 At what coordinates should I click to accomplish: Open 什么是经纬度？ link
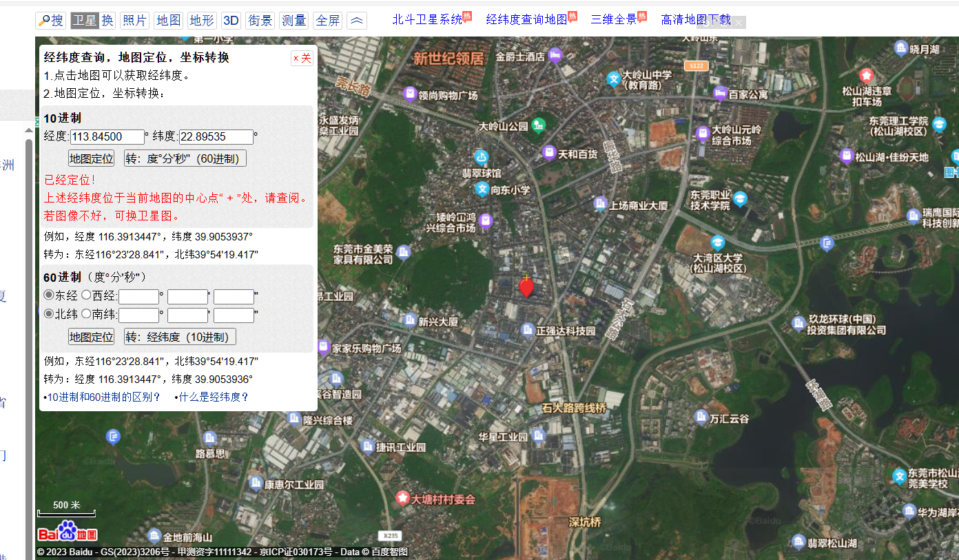point(214,397)
